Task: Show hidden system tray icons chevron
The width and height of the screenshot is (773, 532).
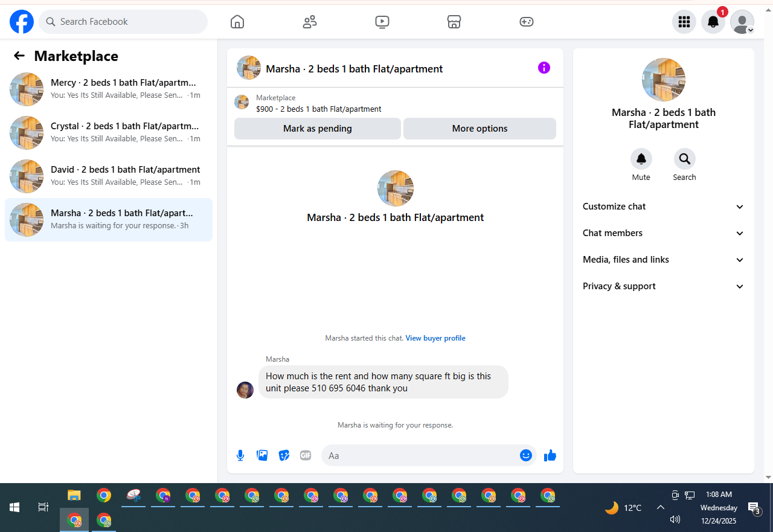Action: pyautogui.click(x=661, y=507)
